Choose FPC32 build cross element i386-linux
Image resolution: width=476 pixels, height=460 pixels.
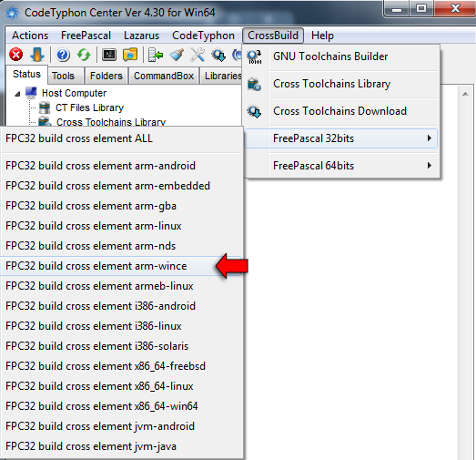click(x=121, y=326)
